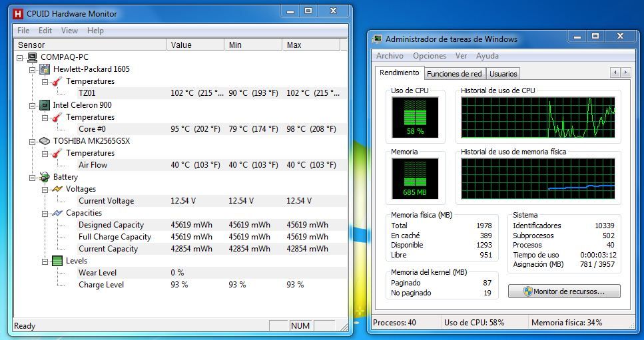Open the Edit menu in Hardware Monitor
The width and height of the screenshot is (644, 340).
(45, 31)
